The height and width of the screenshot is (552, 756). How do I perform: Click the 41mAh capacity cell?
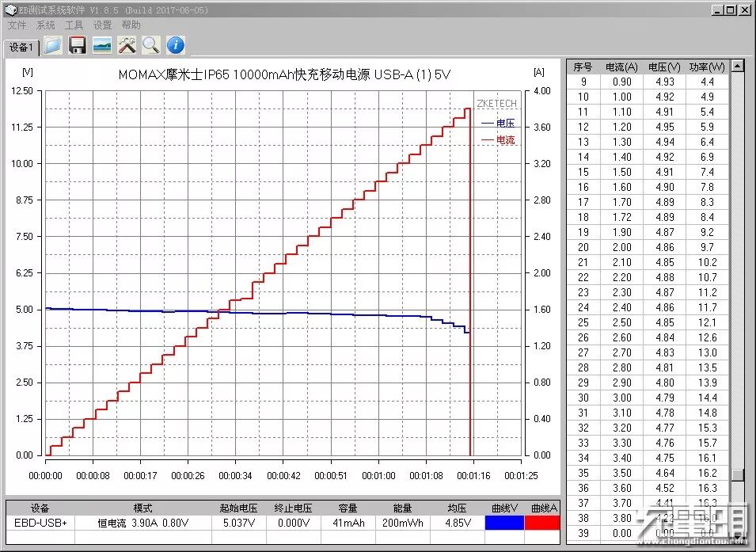(x=348, y=523)
